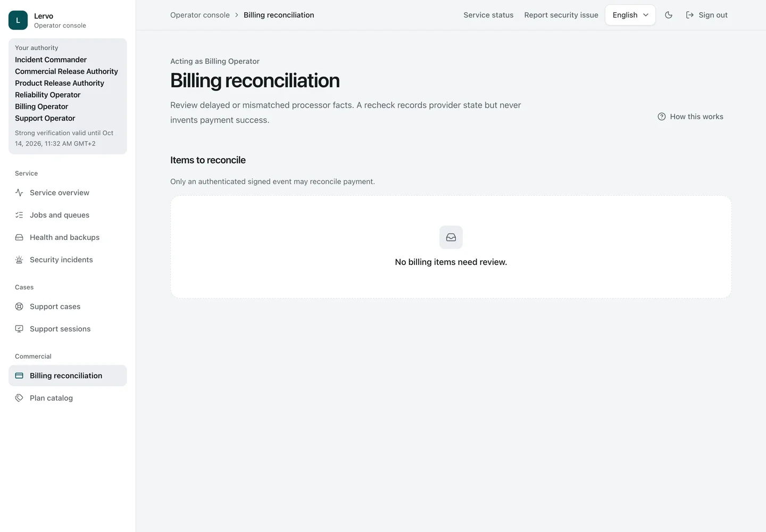This screenshot has width=766, height=532.
Task: Click the Health and backups drive icon
Action: (x=19, y=237)
